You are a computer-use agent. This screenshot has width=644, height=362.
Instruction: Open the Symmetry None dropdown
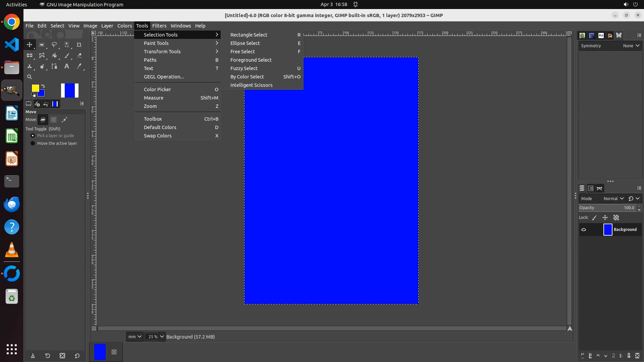pyautogui.click(x=631, y=46)
